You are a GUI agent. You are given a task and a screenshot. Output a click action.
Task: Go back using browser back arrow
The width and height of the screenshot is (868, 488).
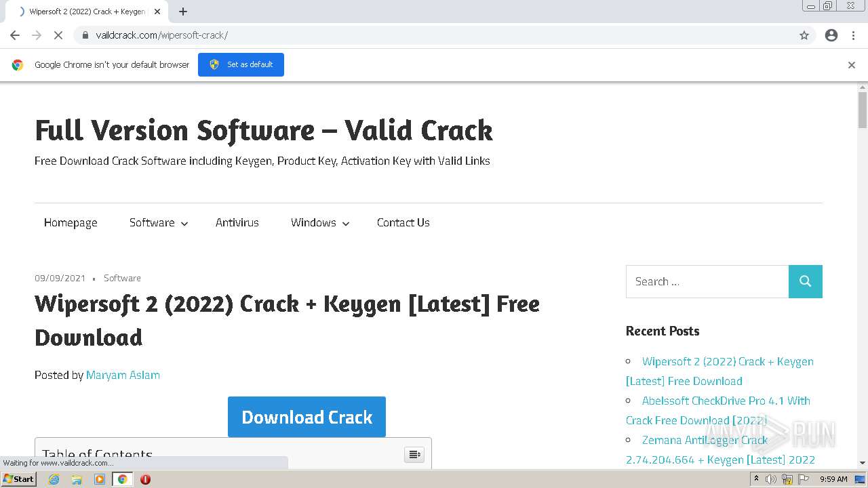[15, 35]
